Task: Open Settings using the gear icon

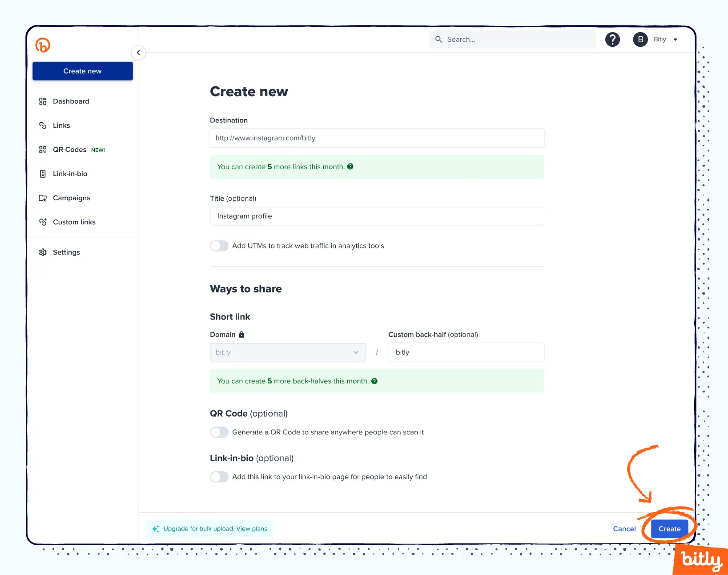Action: point(43,252)
